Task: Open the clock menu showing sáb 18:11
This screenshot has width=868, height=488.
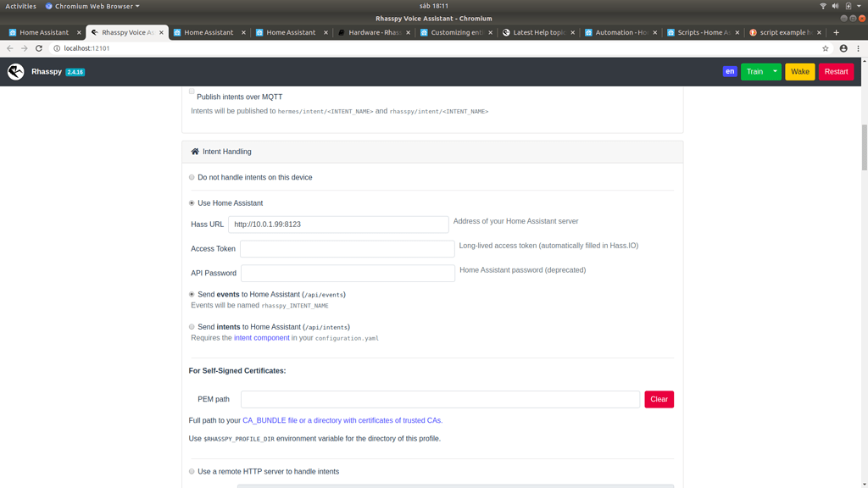Action: [x=434, y=4]
